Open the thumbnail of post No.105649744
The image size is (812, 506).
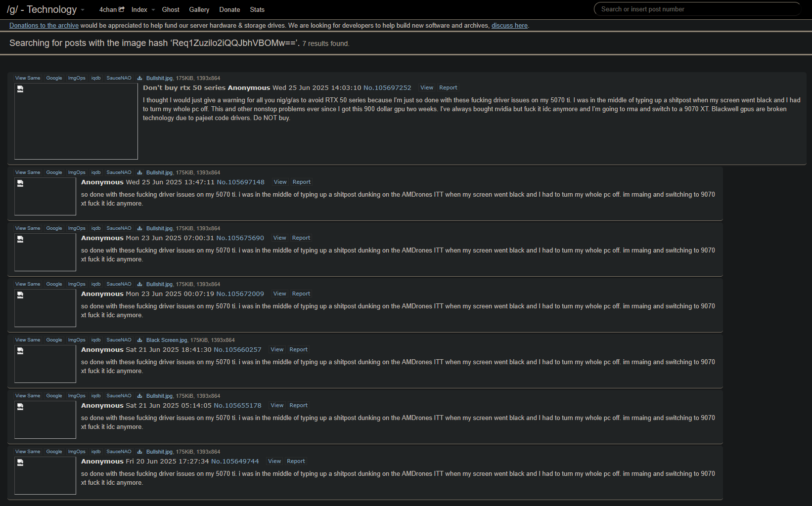[x=45, y=475]
